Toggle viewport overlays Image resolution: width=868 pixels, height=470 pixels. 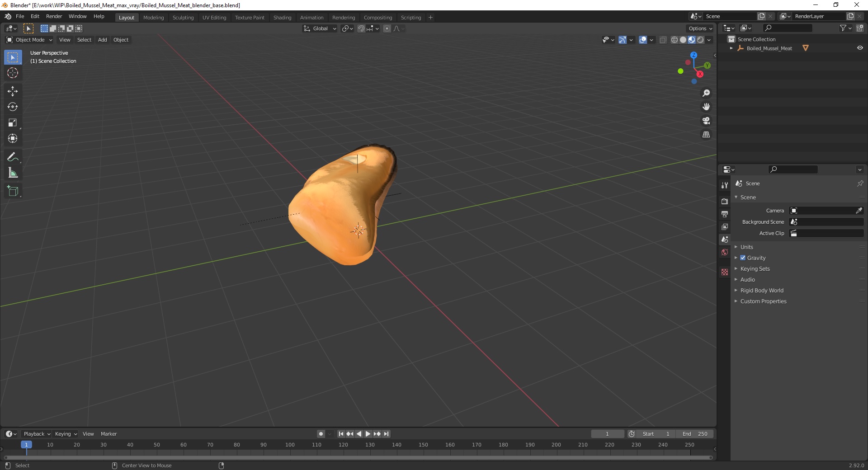click(x=643, y=40)
